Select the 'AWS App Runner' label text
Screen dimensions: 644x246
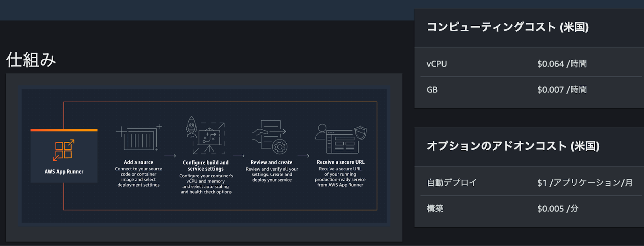click(64, 172)
